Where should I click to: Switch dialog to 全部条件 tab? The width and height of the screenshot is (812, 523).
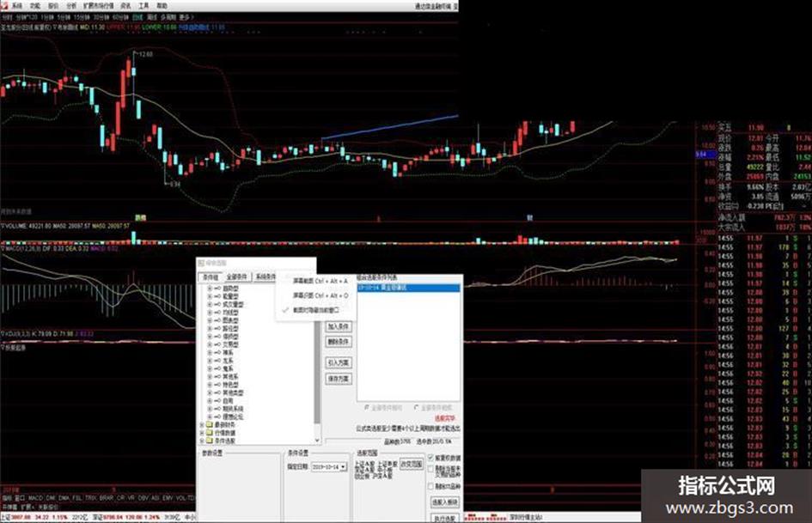[x=236, y=277]
